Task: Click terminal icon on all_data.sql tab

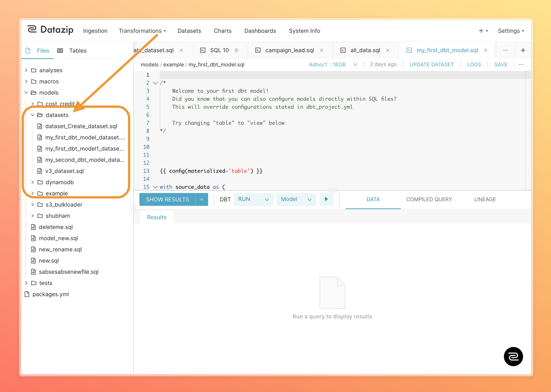Action: [343, 50]
